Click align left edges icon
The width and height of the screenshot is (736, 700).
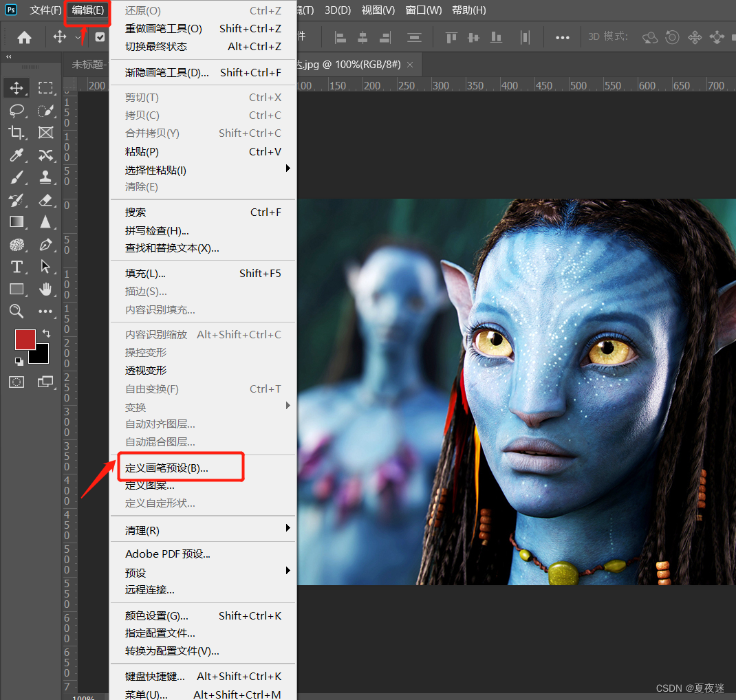point(340,38)
